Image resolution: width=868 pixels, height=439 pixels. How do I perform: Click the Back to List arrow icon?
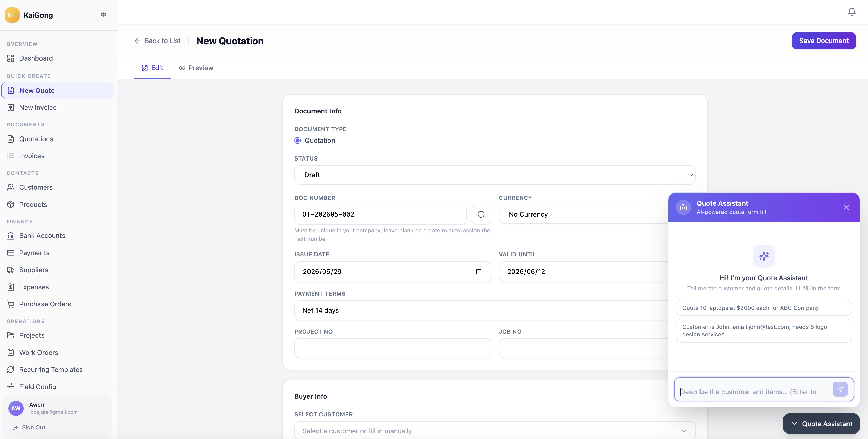(137, 41)
